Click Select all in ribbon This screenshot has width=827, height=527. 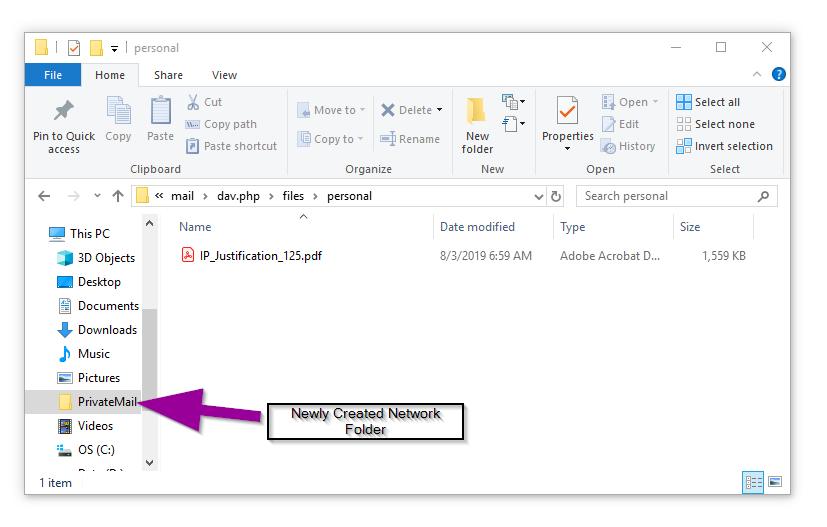(x=708, y=102)
